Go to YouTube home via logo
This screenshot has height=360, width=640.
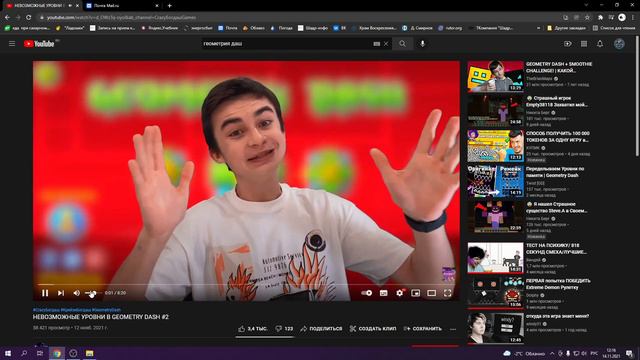coord(39,44)
